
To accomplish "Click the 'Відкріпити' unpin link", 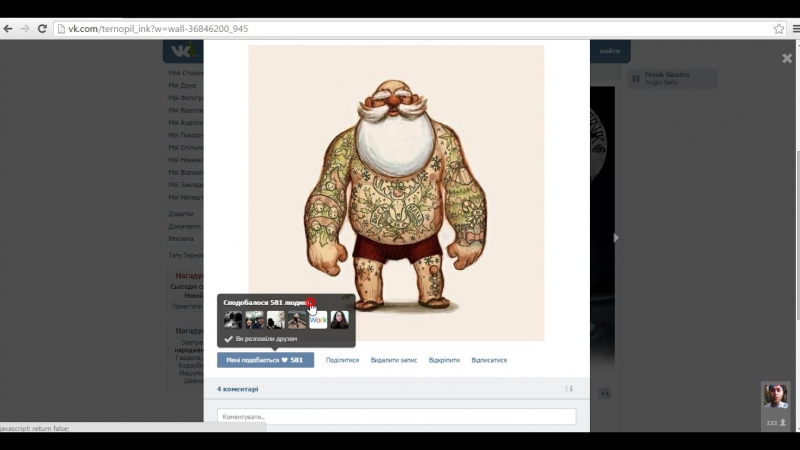I will [444, 360].
